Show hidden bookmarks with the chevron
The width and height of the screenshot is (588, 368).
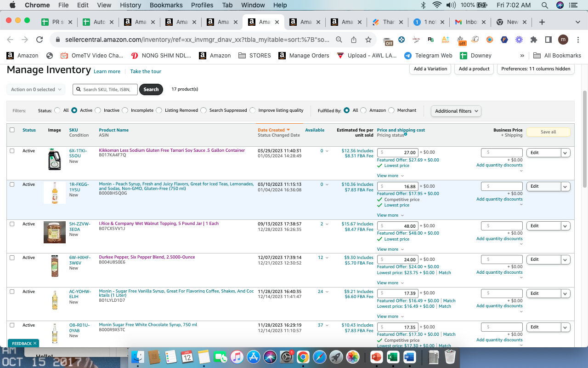point(522,56)
